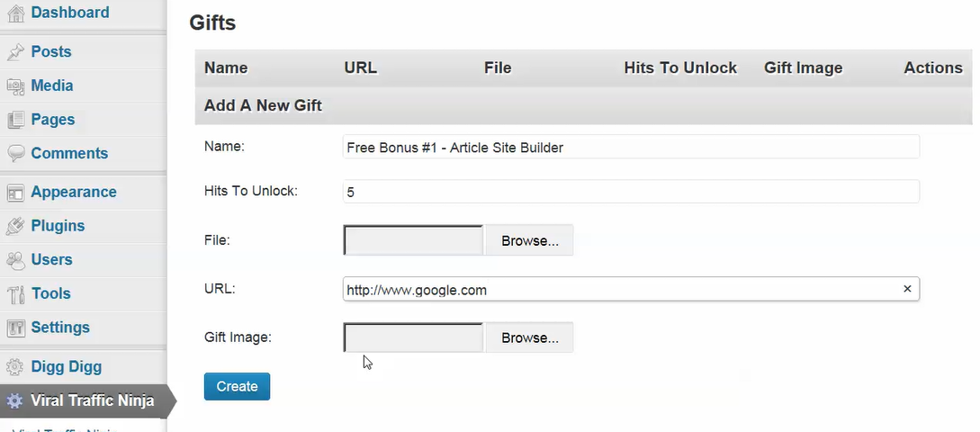Viewport: 980px width, 432px height.
Task: Click the Settings icon in sidebar
Action: coord(14,328)
